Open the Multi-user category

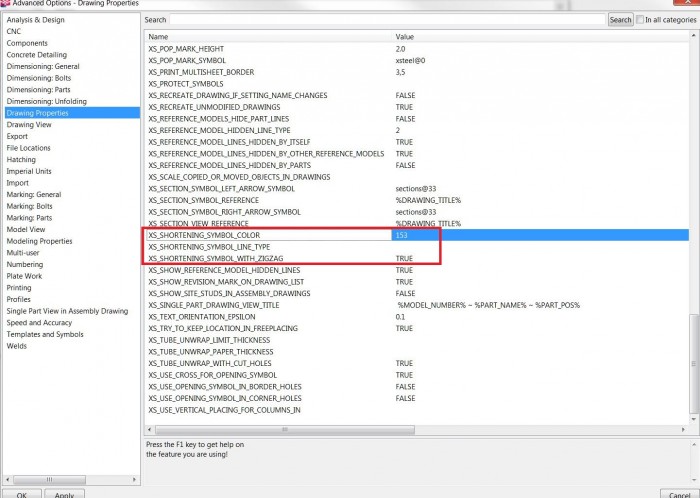click(x=23, y=253)
